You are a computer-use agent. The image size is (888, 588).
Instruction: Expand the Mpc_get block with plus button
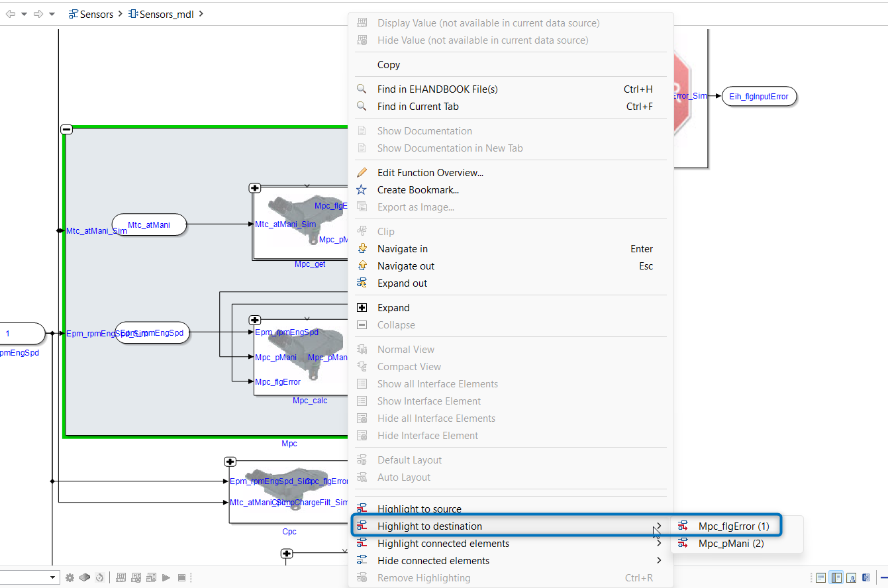[254, 188]
